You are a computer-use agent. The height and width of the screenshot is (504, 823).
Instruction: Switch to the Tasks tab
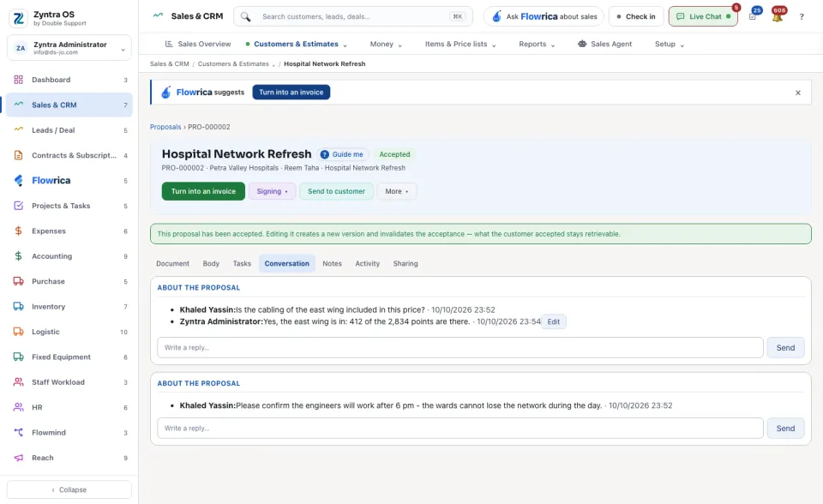(242, 263)
